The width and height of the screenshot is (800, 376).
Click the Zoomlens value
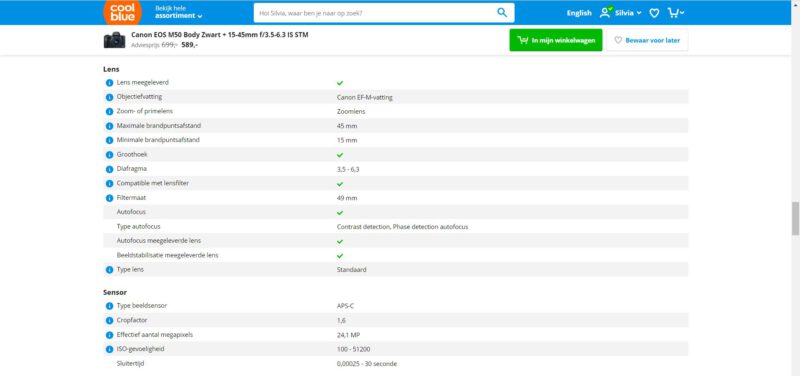[x=351, y=112]
